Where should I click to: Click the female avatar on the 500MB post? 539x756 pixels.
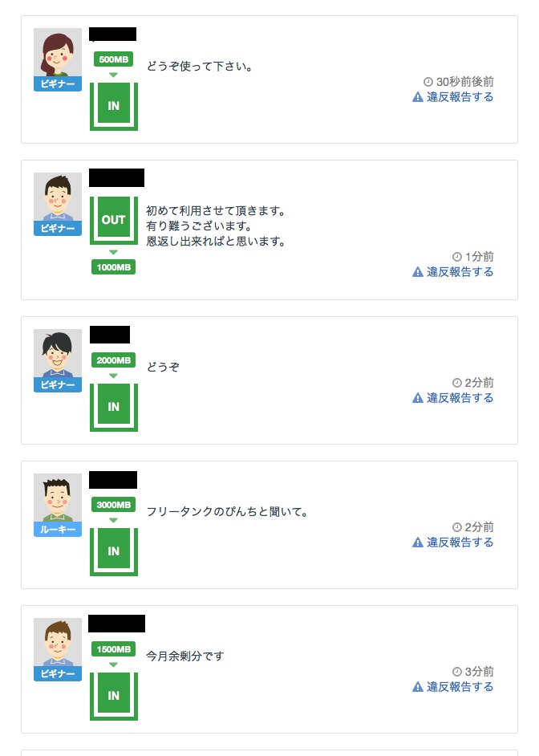pos(58,53)
